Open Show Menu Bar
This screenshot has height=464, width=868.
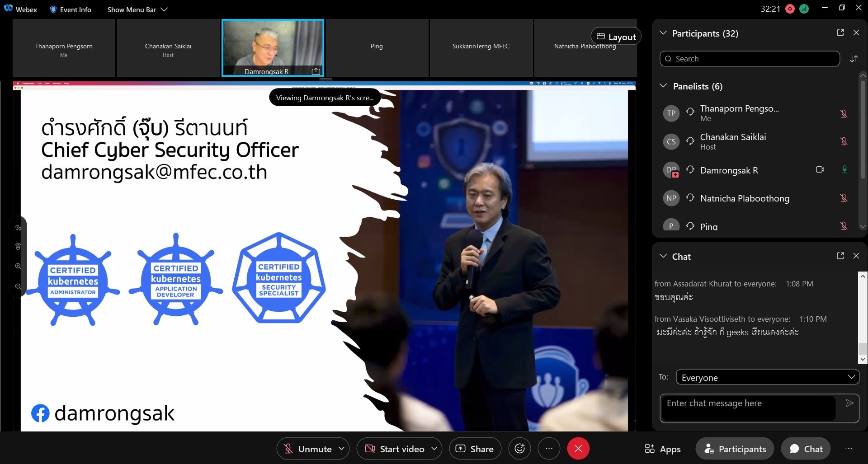(137, 9)
